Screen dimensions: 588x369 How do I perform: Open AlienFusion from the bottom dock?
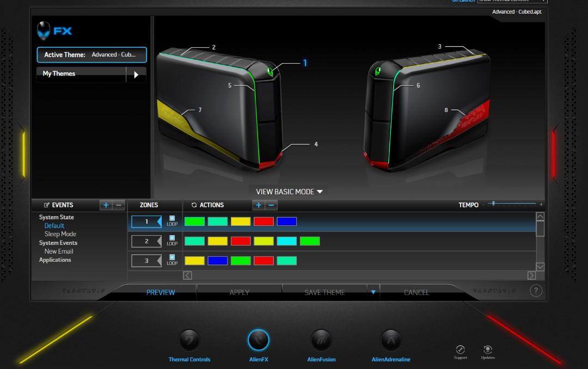[x=321, y=340]
